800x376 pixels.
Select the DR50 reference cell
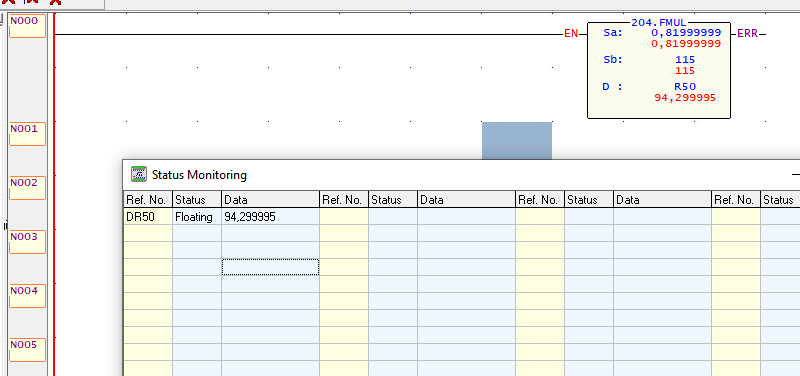[148, 217]
